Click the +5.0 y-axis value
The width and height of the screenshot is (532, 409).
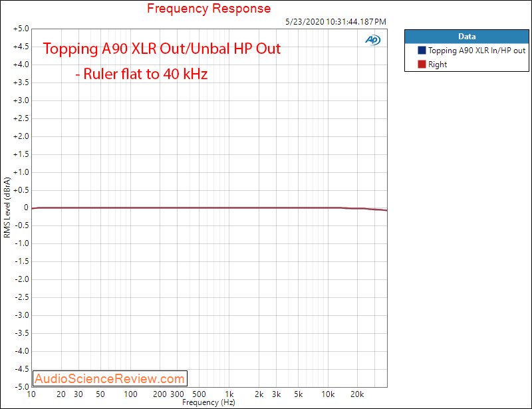coord(21,29)
